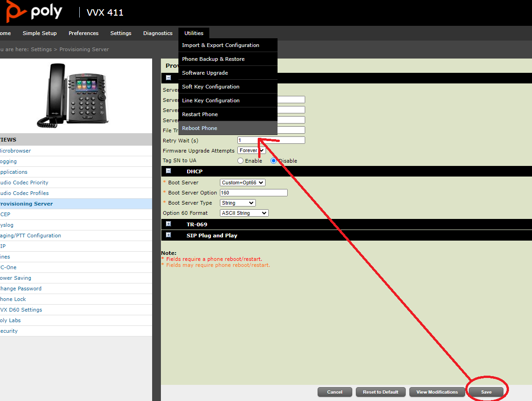Click Settings in the breadcrumb
The width and height of the screenshot is (532, 401).
coord(41,49)
